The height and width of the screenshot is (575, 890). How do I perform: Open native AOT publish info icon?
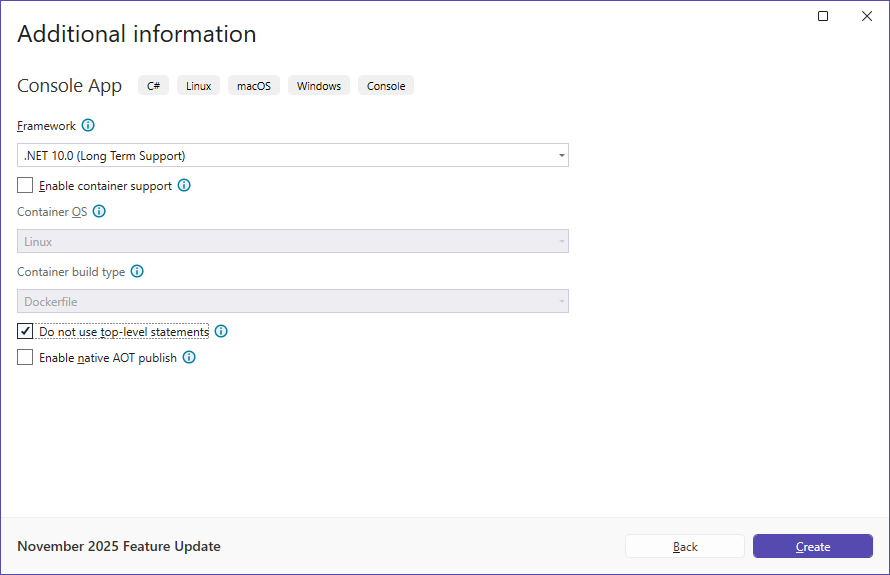tap(189, 358)
